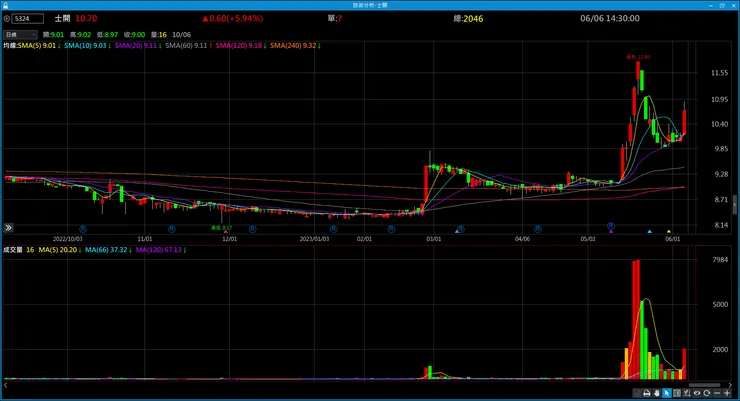The width and height of the screenshot is (740, 401).
Task: Click the 2023/01/03 date axis label
Action: click(x=314, y=239)
